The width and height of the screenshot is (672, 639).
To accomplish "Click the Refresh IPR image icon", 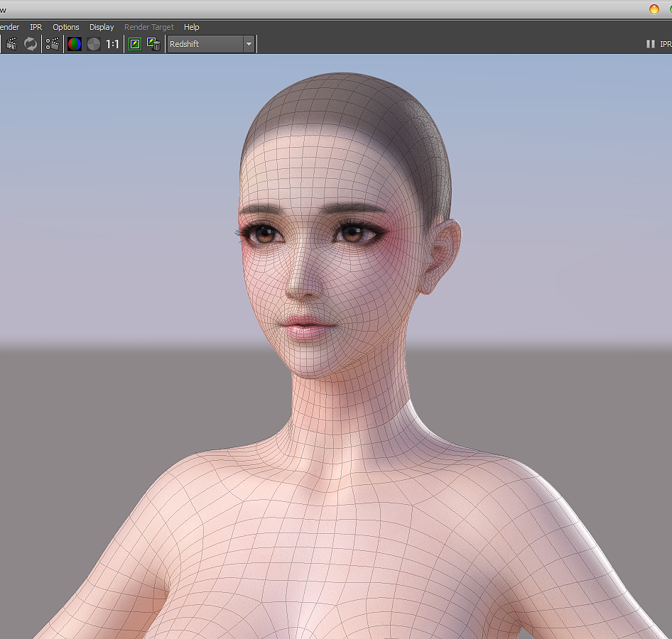I will click(30, 44).
